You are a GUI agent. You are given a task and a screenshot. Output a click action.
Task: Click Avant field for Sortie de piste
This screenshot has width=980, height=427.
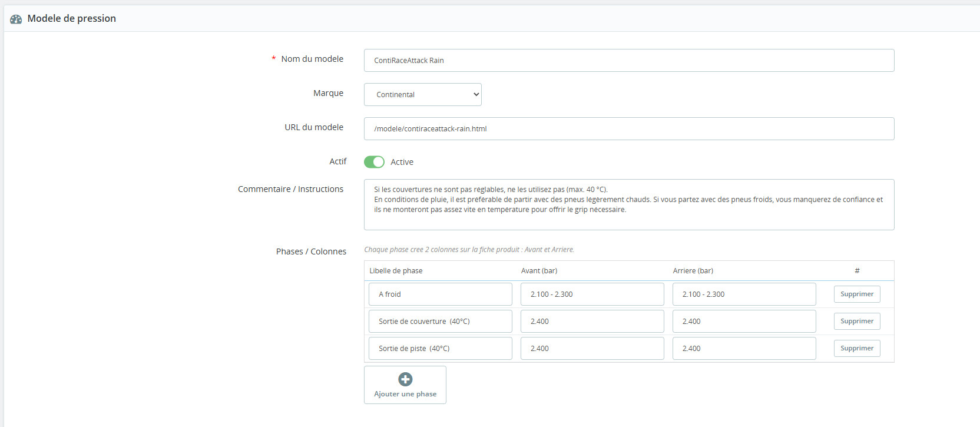click(x=592, y=349)
